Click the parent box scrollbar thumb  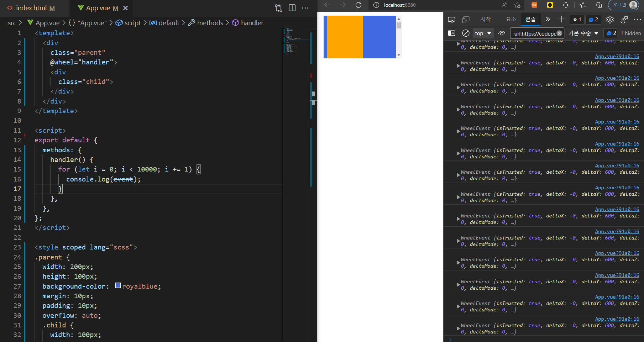tap(399, 25)
